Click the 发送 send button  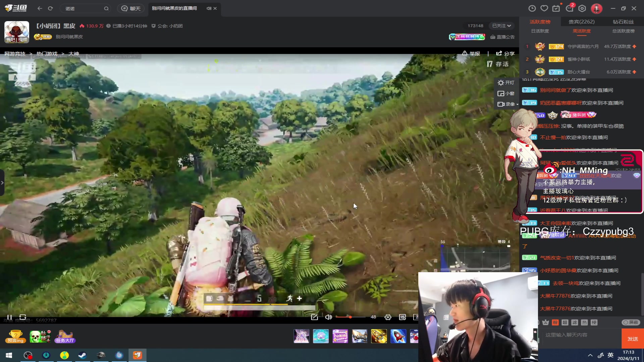pos(633,339)
